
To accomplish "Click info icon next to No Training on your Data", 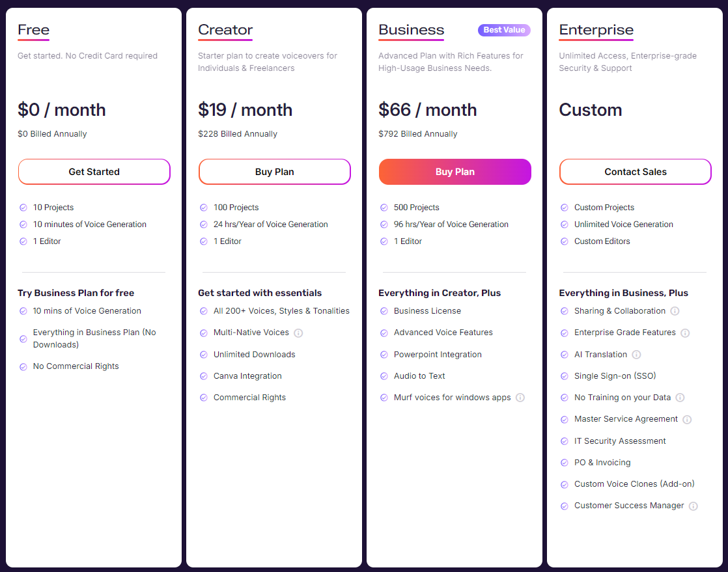I will pos(680,398).
